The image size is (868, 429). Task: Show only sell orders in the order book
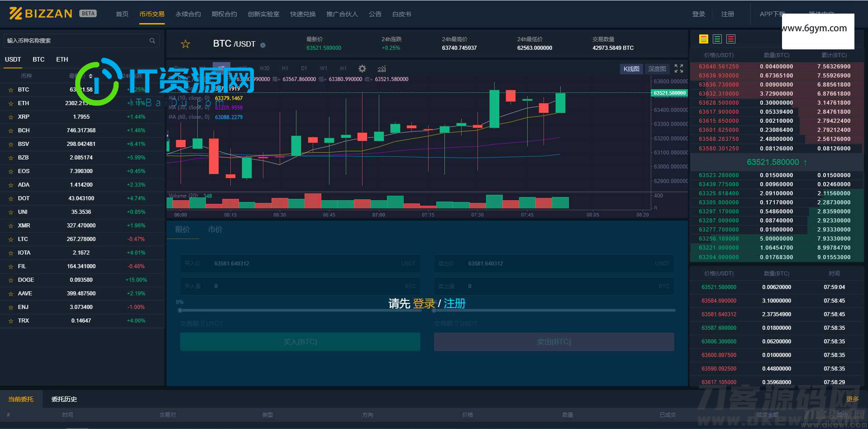pos(731,39)
